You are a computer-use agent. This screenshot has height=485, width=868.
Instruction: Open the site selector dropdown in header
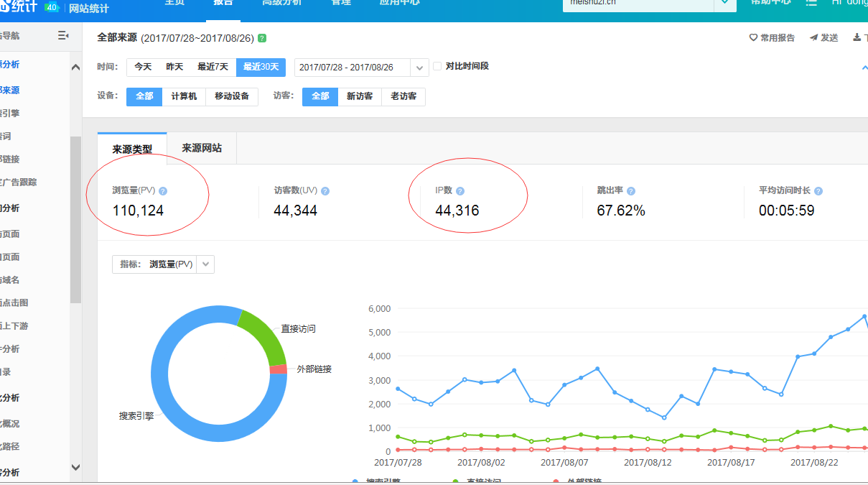pyautogui.click(x=724, y=3)
